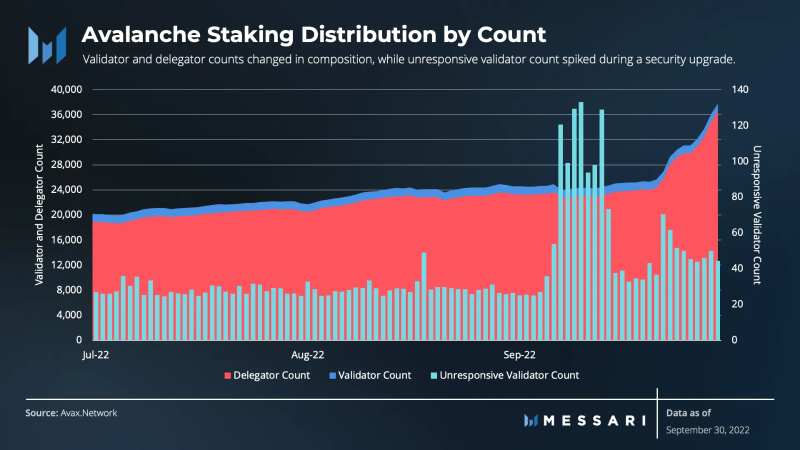Image resolution: width=800 pixels, height=450 pixels.
Task: Click the Messari logo icon at top left
Action: tap(47, 45)
